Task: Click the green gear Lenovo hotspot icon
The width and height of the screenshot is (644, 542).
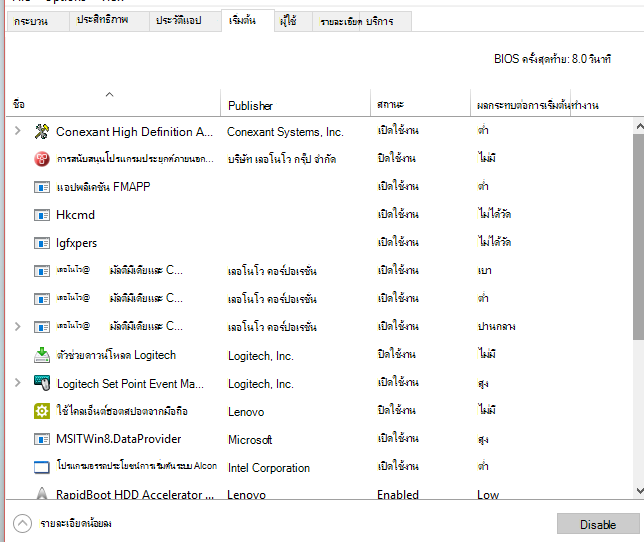Action: [x=42, y=411]
